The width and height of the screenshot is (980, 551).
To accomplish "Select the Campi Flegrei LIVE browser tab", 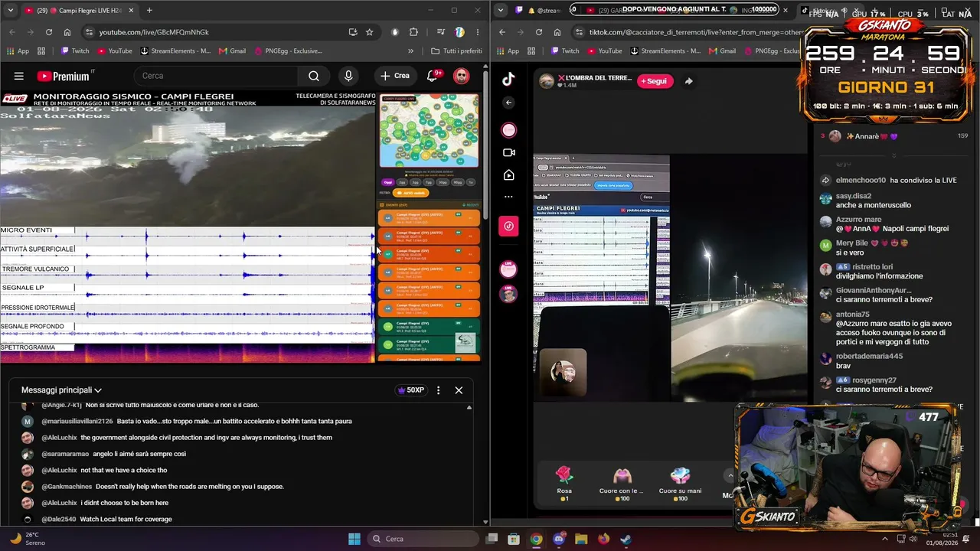I will pyautogui.click(x=79, y=10).
